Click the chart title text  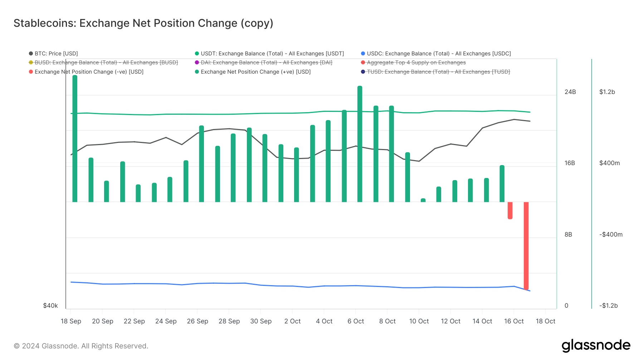[x=143, y=23]
